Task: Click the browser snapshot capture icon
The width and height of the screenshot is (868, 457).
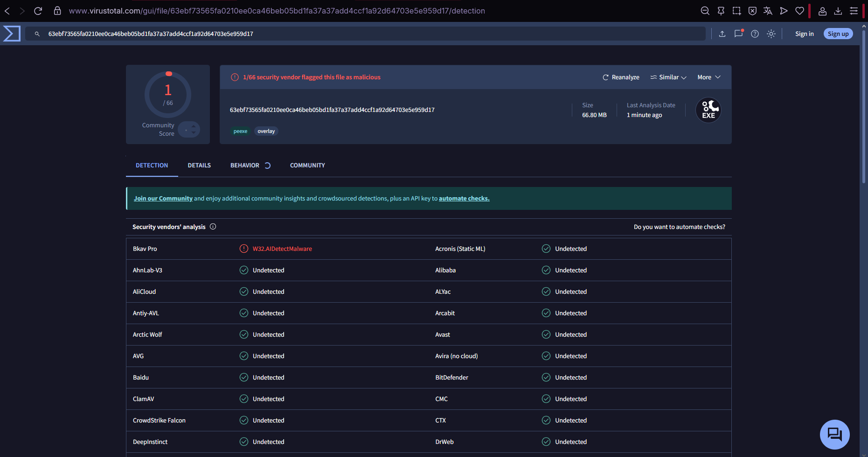Action: tap(736, 11)
